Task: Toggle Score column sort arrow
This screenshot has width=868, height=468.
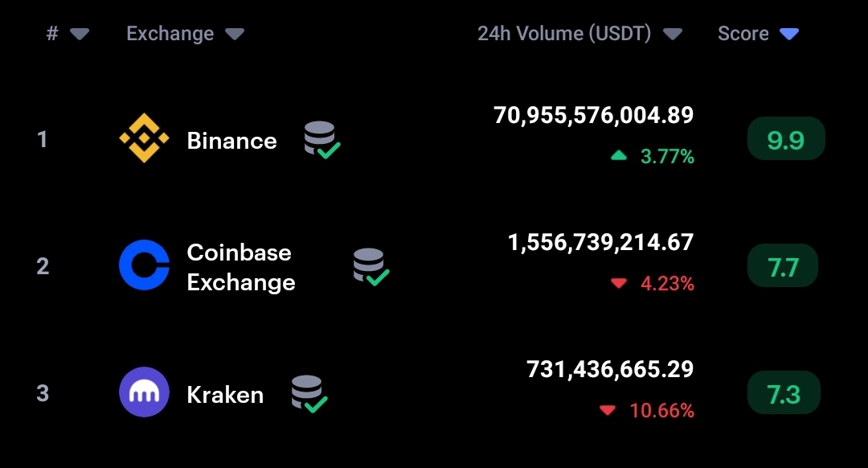Action: click(789, 34)
